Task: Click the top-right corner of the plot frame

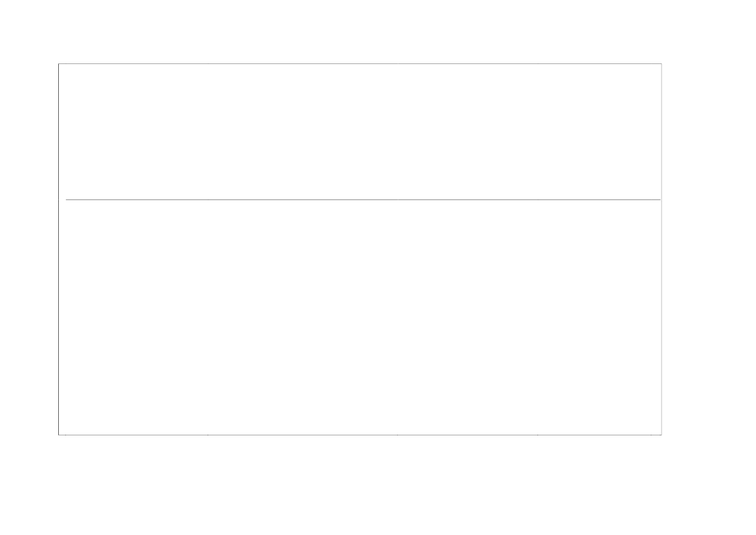Action: click(x=662, y=63)
